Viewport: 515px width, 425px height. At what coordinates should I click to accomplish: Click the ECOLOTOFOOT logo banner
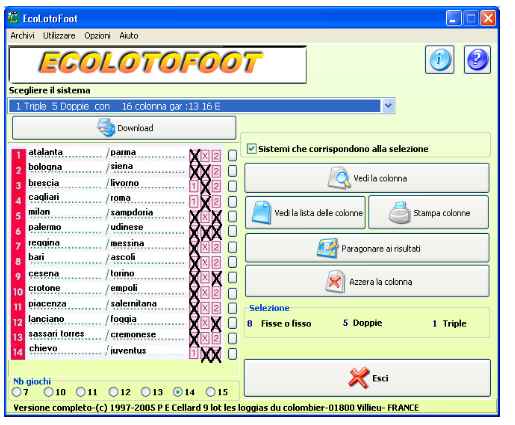(158, 65)
